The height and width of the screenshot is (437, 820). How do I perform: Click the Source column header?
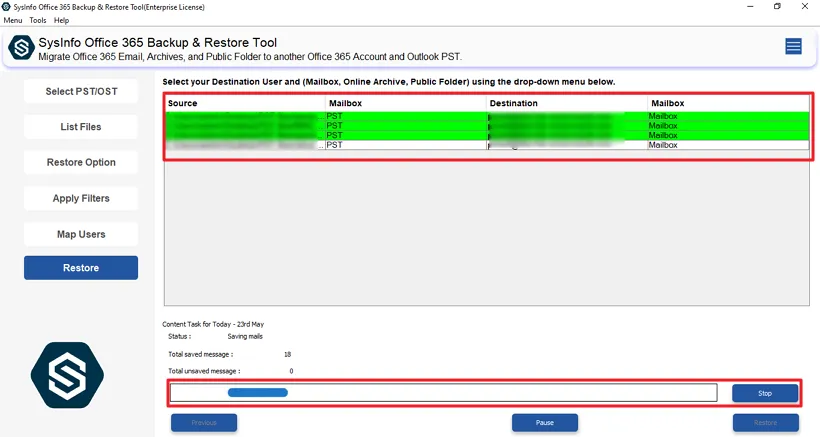(245, 103)
